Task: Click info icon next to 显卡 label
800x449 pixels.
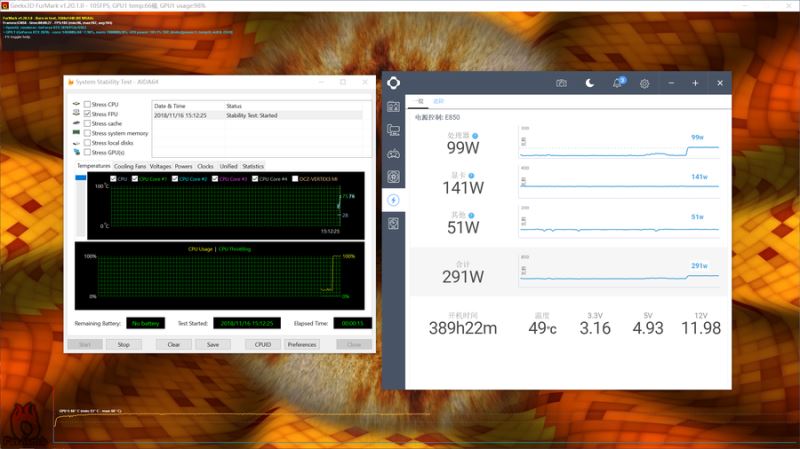Action: coord(471,176)
